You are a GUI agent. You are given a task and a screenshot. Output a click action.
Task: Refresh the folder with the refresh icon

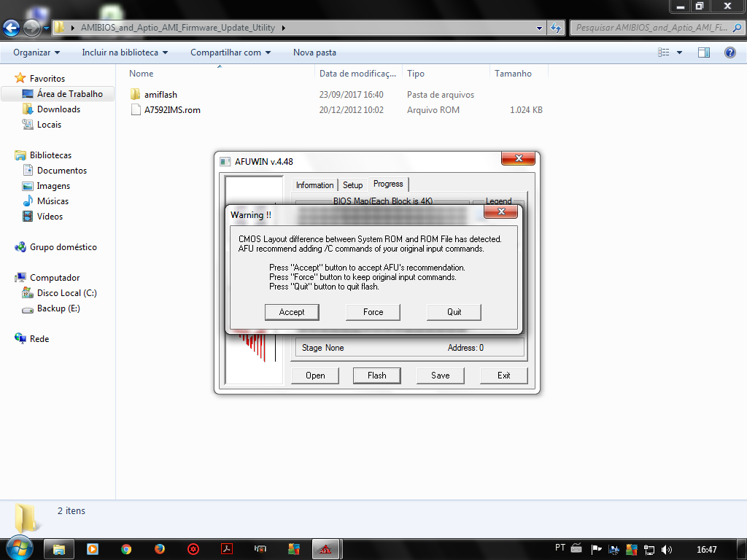point(556,28)
